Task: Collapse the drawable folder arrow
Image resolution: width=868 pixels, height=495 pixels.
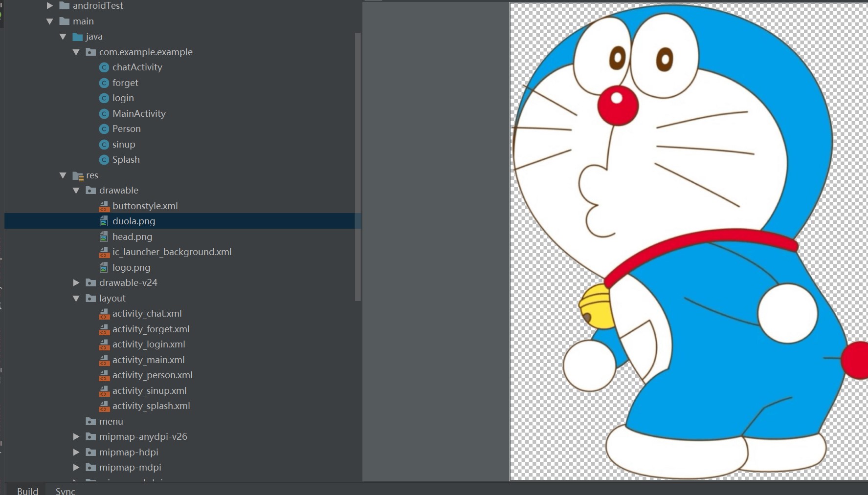Action: pyautogui.click(x=76, y=191)
